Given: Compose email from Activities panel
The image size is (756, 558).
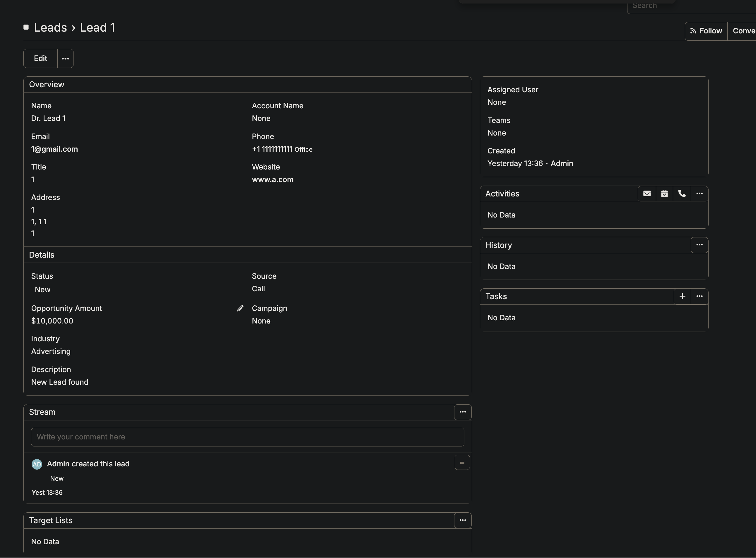Looking at the screenshot, I should pyautogui.click(x=646, y=194).
